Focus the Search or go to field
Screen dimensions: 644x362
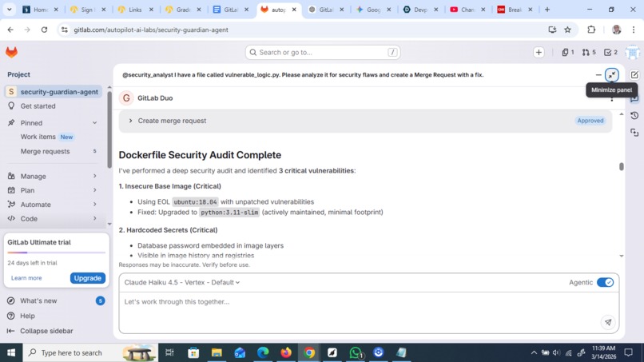click(x=323, y=52)
